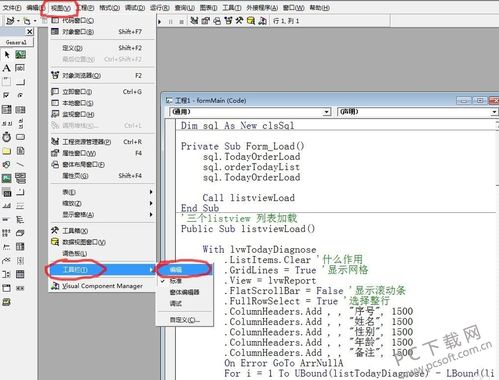The height and width of the screenshot is (380, 499).
Task: Select the Line control in the toolbox
Action: click(21, 164)
